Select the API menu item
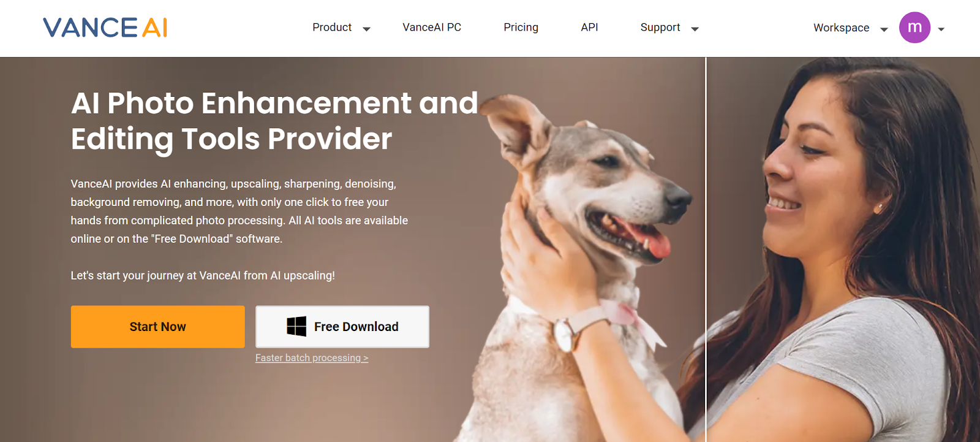980x442 pixels. click(x=589, y=28)
